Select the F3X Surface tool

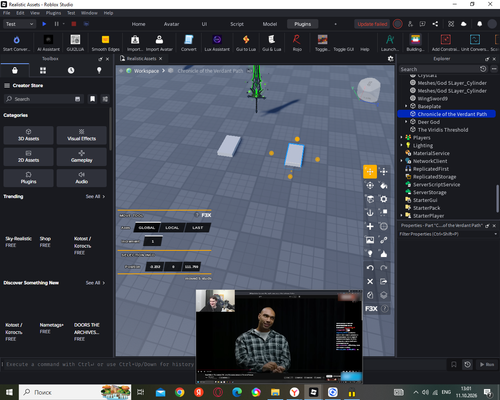click(370, 199)
